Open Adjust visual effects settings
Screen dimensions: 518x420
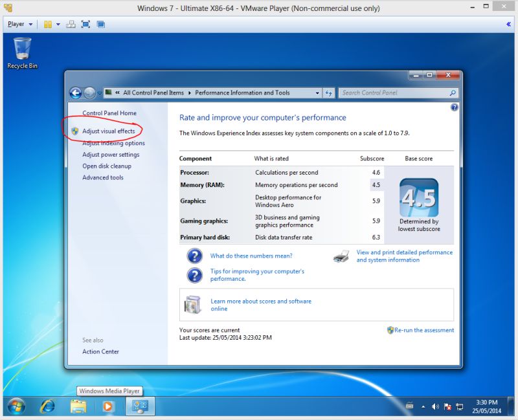click(108, 130)
